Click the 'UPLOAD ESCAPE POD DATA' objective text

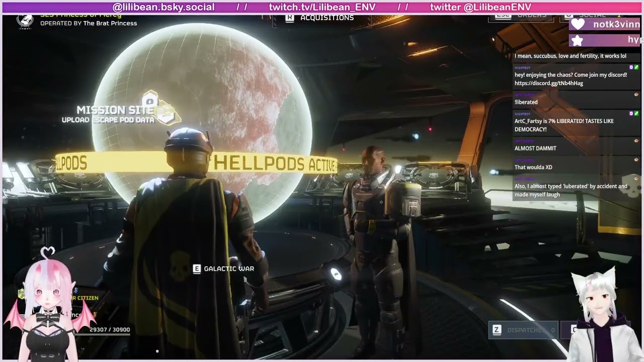(x=108, y=120)
